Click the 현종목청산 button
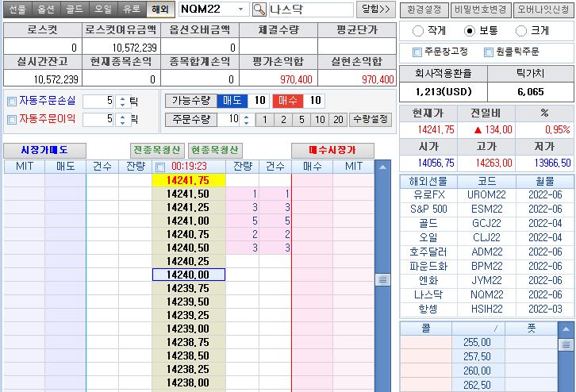This screenshot has width=576, height=392. 215,150
